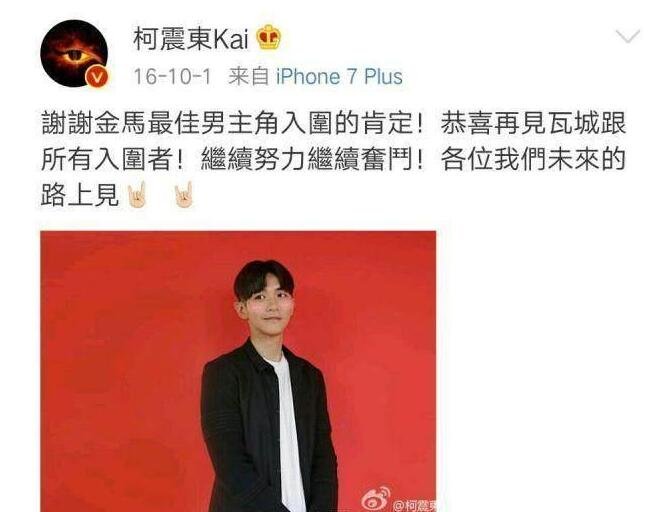Click the first rock-hand emoji
The image size is (650, 512).
click(136, 195)
